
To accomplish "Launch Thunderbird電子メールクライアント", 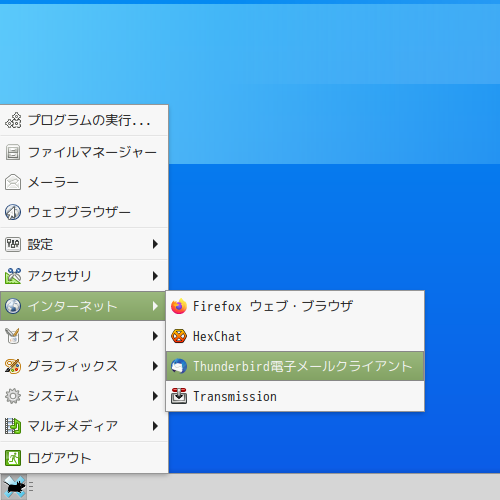I will 295,366.
